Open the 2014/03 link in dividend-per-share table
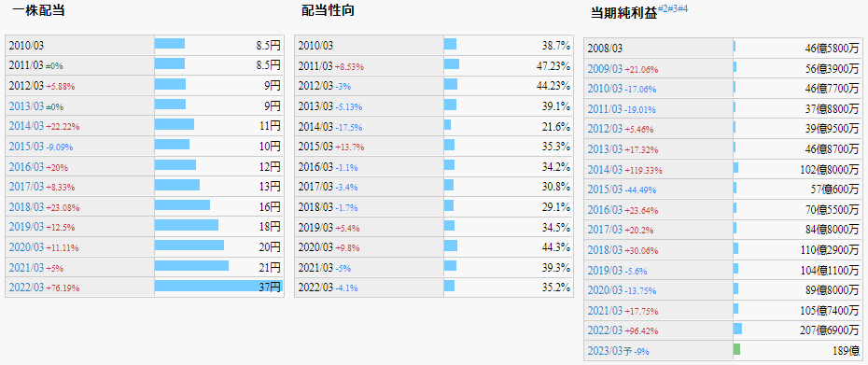Screen dimensions: 868x365 pyautogui.click(x=26, y=126)
